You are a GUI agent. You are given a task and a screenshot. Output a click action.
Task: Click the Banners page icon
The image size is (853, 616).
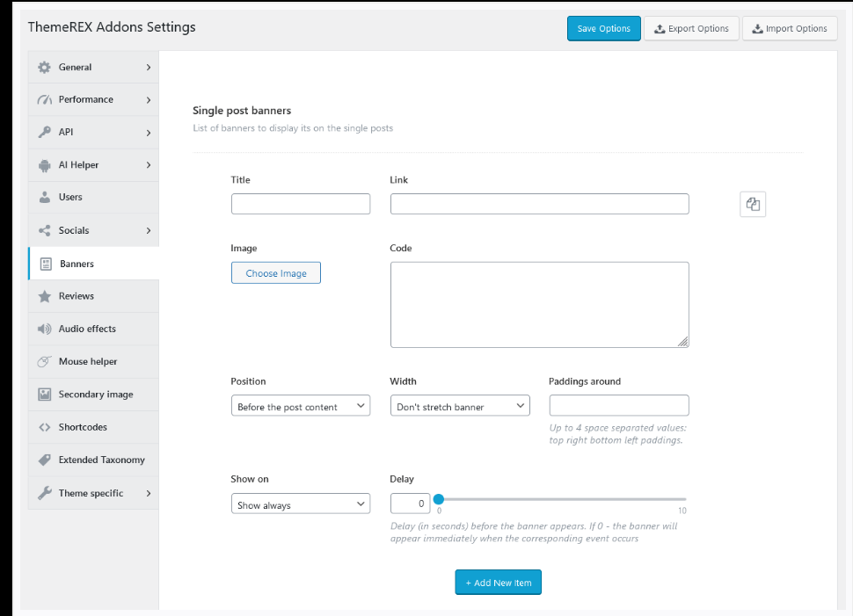46,265
